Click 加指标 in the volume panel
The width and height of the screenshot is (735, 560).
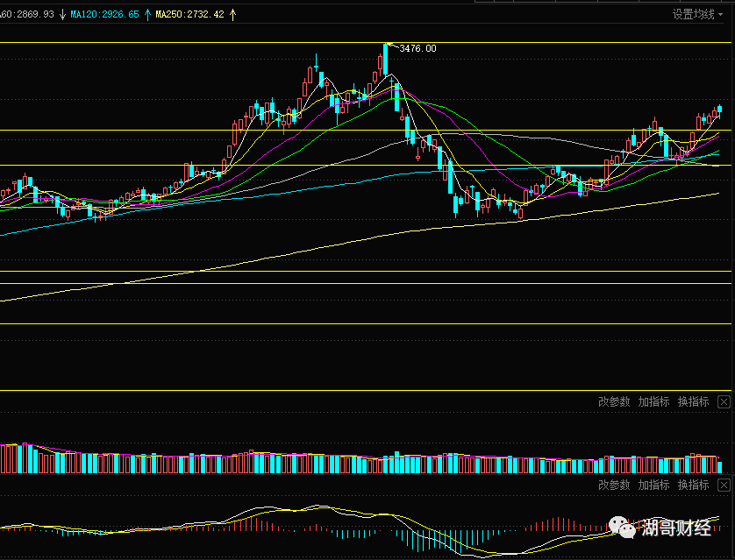tap(654, 401)
